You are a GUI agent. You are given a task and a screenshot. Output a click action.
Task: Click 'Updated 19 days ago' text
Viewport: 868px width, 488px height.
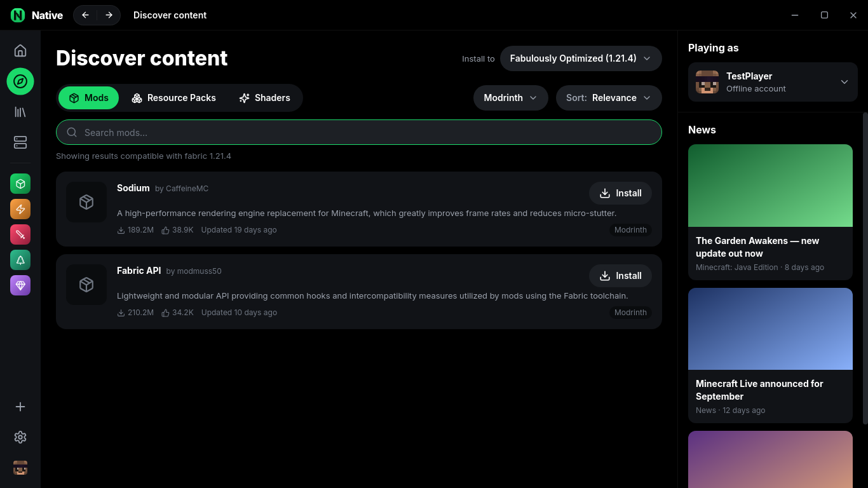pyautogui.click(x=239, y=230)
